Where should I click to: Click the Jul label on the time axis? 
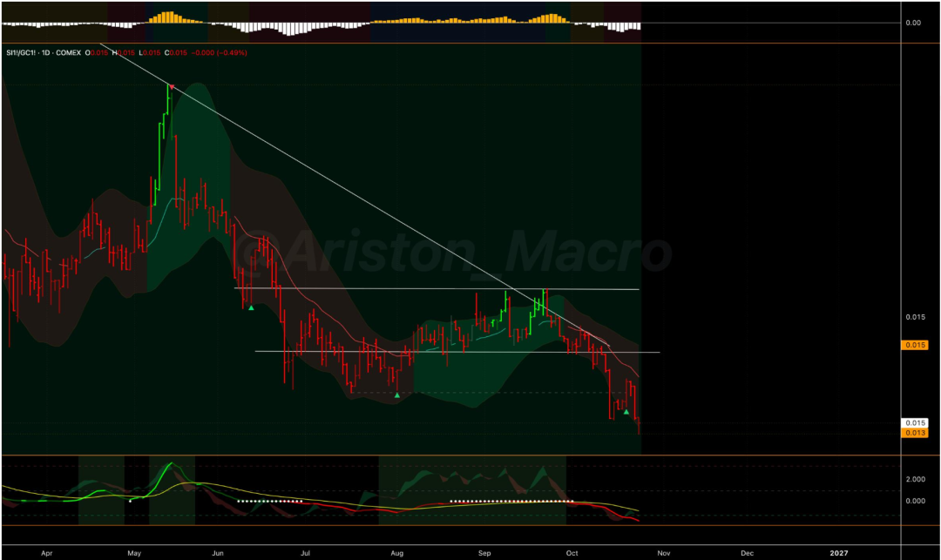tap(306, 553)
